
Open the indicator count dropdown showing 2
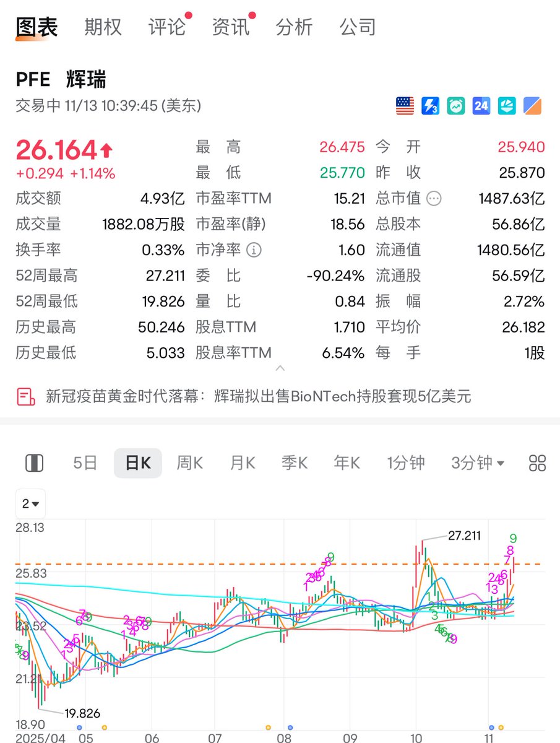(31, 504)
